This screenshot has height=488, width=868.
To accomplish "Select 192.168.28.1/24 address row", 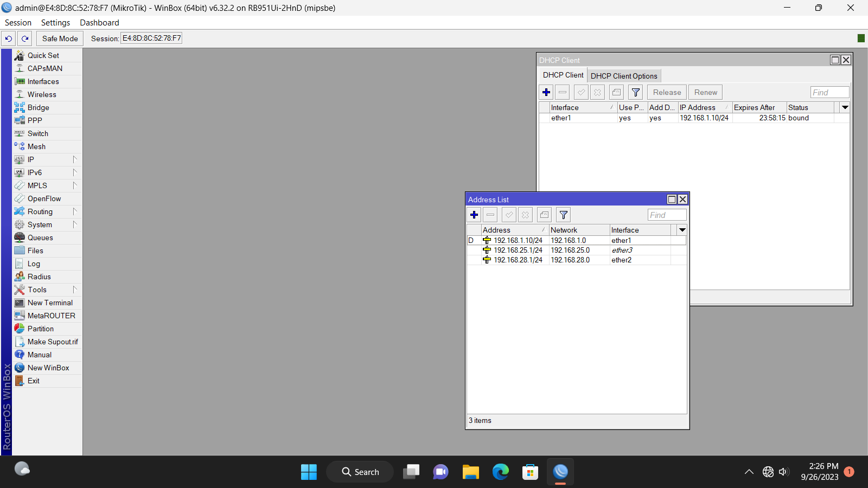I will point(577,260).
